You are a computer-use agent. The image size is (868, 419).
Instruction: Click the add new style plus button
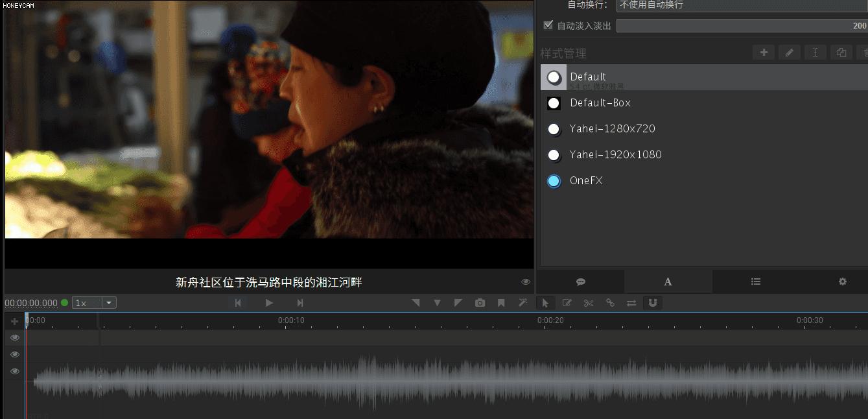764,53
